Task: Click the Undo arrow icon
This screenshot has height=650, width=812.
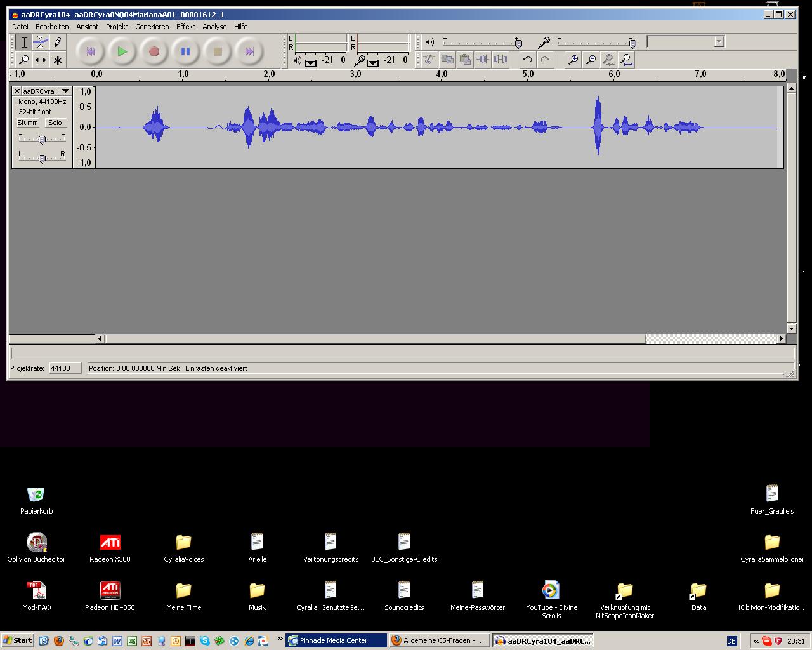Action: tap(527, 60)
